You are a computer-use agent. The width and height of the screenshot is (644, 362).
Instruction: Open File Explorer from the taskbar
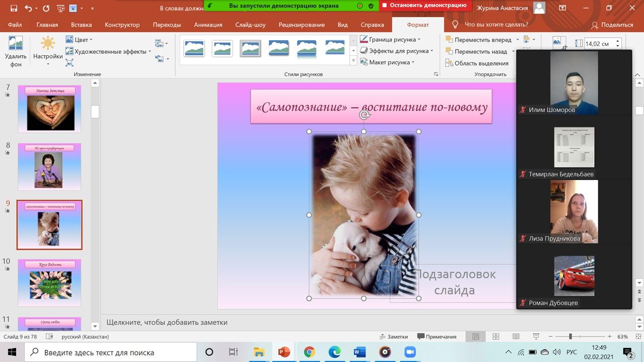tap(259, 352)
